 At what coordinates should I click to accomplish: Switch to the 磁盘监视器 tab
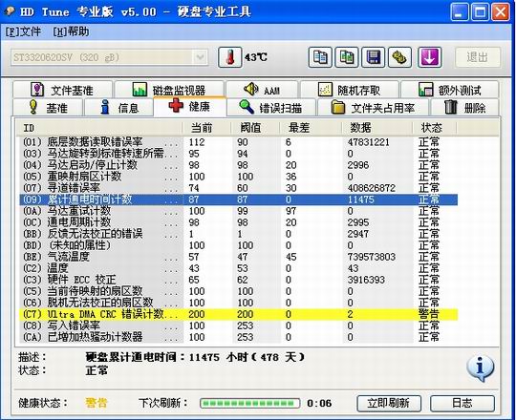coord(169,90)
